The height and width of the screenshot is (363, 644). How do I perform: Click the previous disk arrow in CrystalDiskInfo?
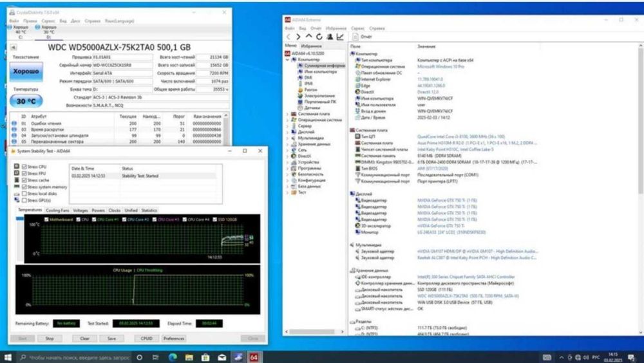[13, 48]
